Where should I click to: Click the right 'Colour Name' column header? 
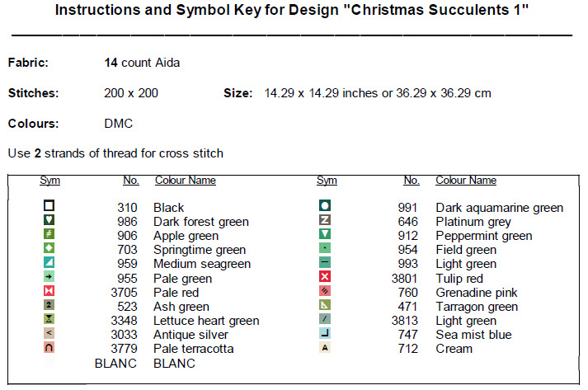tap(466, 181)
